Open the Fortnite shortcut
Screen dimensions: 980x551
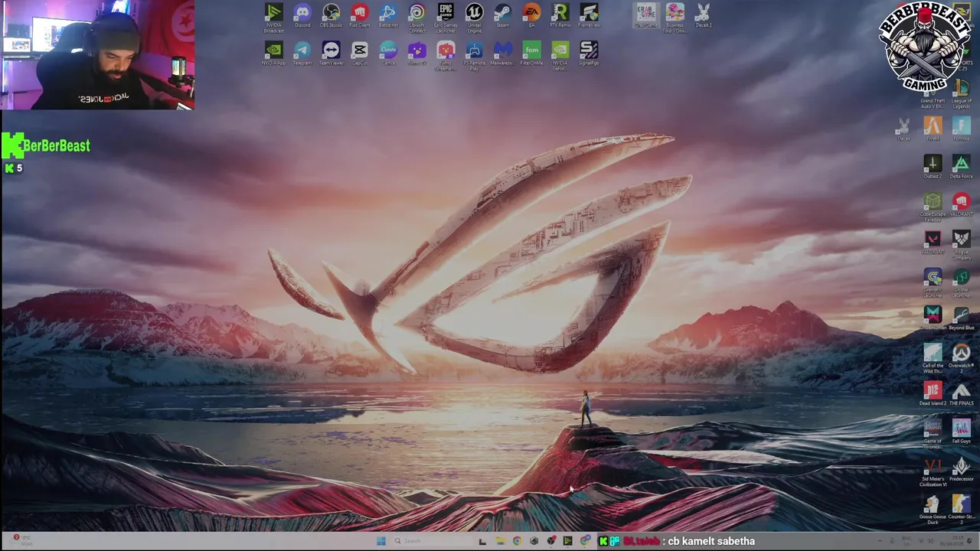[x=962, y=129]
